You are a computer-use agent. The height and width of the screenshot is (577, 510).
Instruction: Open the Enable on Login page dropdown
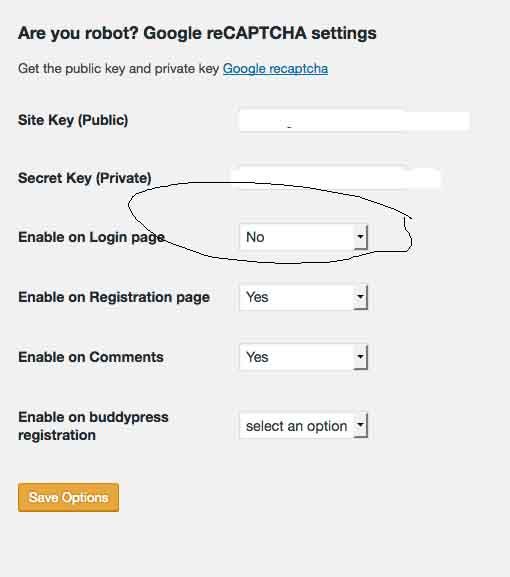tap(303, 237)
